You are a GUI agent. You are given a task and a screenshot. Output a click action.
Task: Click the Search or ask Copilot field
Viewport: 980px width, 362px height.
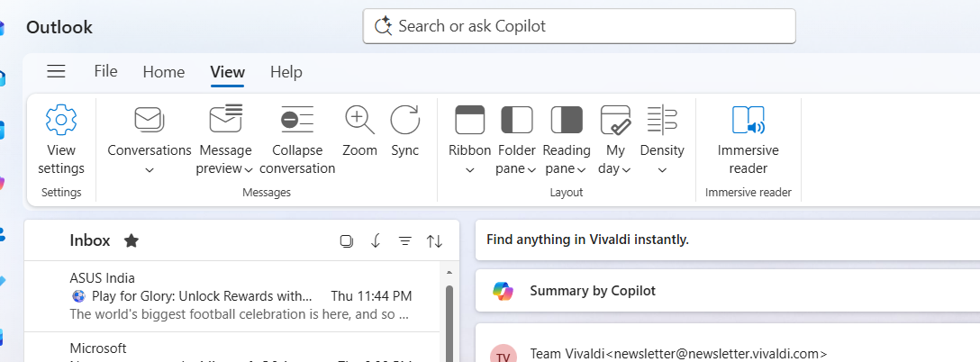[x=579, y=26]
